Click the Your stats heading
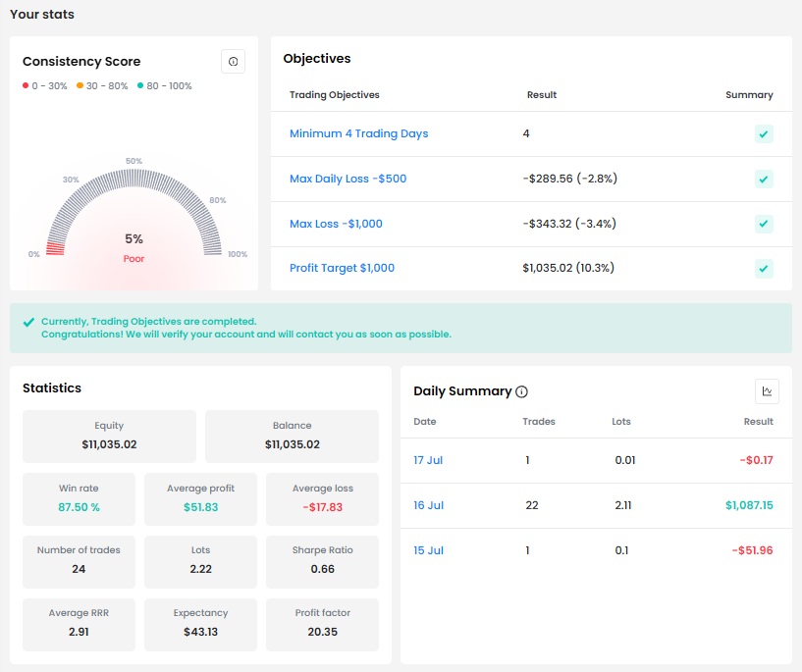 [x=42, y=15]
